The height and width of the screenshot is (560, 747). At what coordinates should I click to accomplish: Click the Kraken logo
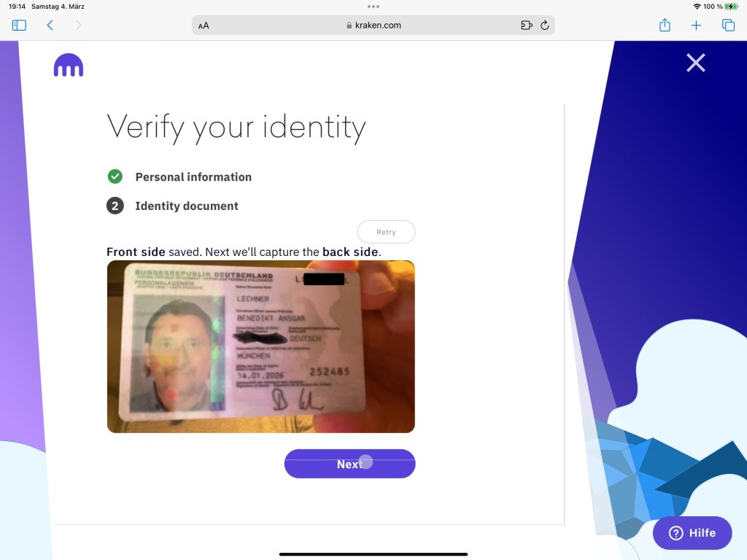pyautogui.click(x=69, y=65)
